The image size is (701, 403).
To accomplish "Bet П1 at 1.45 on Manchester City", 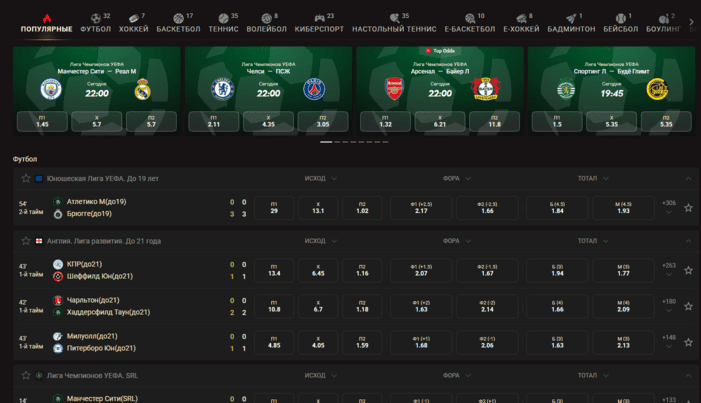I will pos(43,121).
